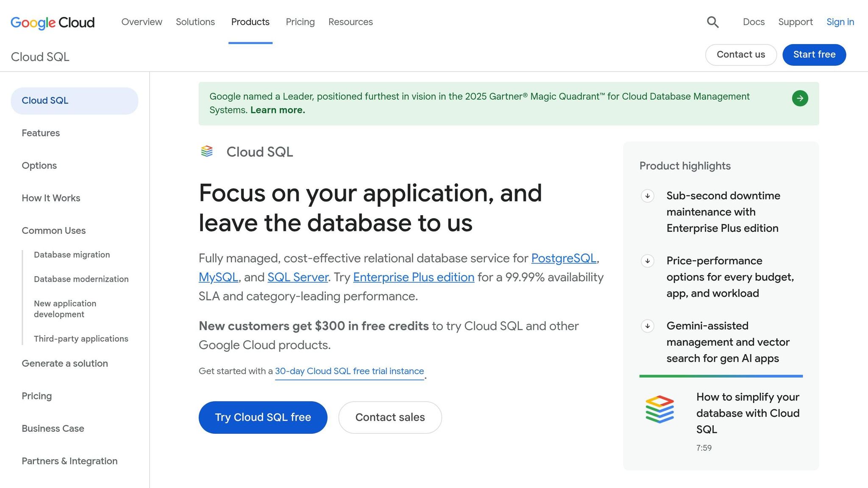Go to Docs link
The image size is (868, 488).
pos(754,22)
